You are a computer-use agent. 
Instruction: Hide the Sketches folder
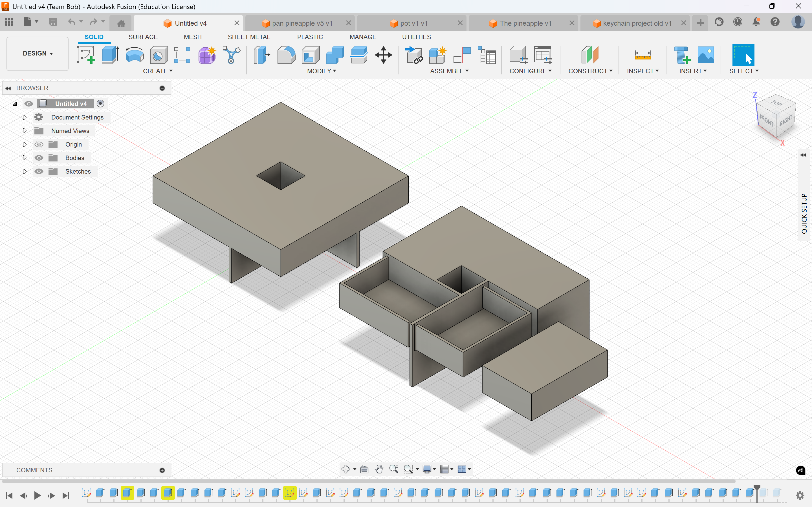(39, 171)
